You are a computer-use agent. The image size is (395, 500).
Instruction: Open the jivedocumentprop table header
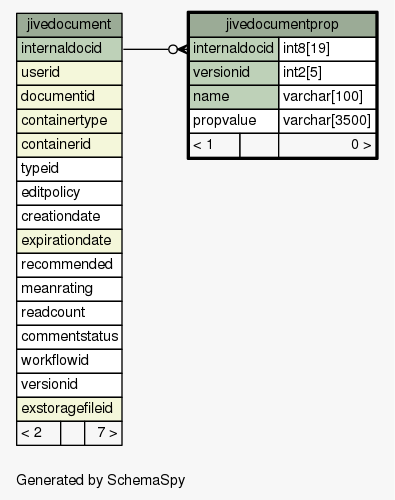point(283,25)
